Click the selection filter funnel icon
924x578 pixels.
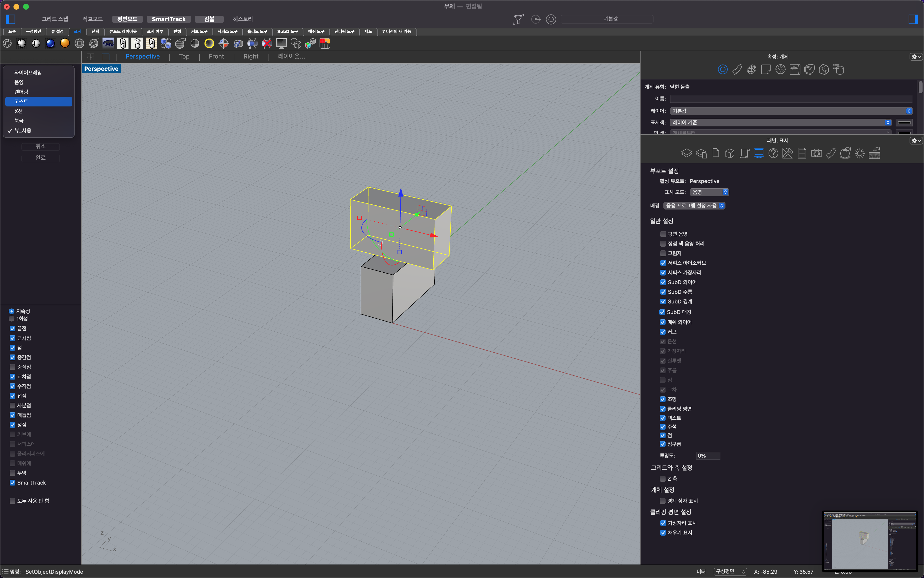point(518,19)
